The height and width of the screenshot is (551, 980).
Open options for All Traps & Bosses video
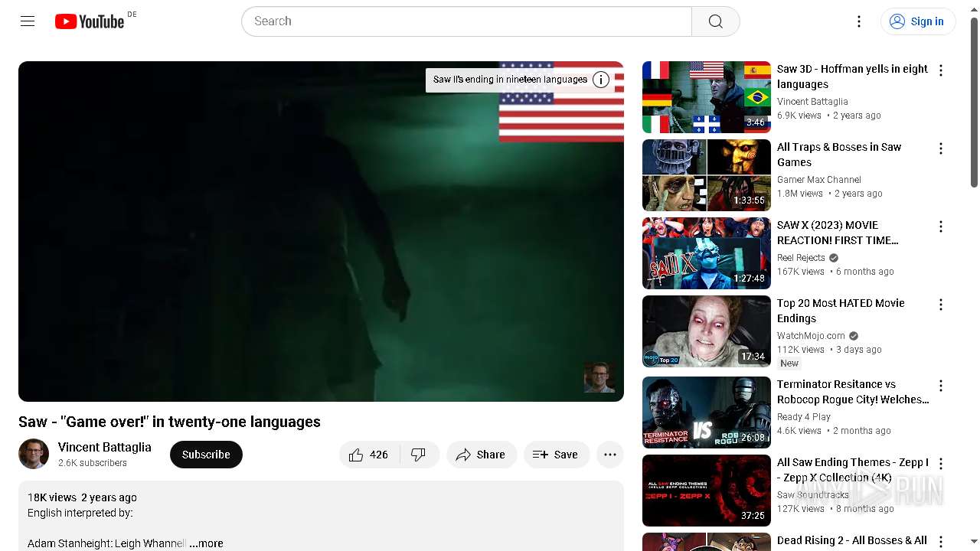point(941,148)
